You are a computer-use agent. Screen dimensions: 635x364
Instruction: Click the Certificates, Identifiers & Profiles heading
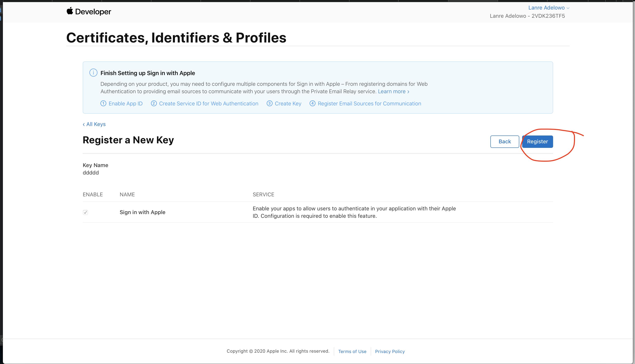point(176,38)
